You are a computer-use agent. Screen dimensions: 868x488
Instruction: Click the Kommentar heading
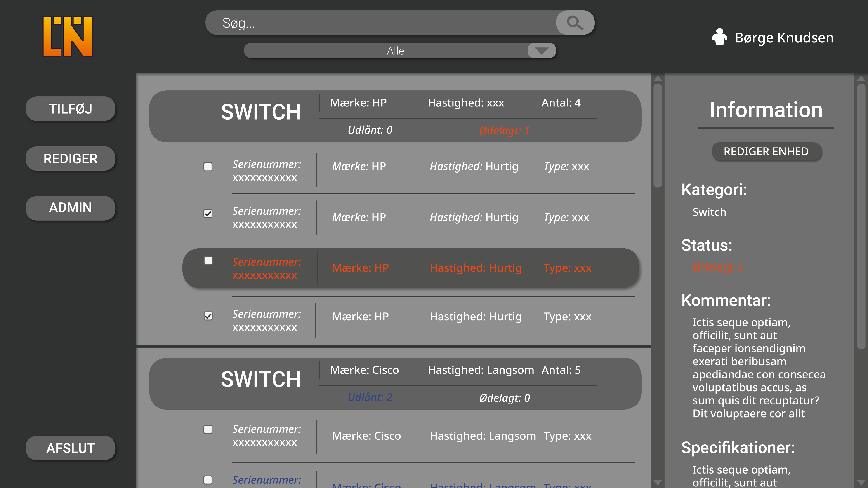pos(726,300)
